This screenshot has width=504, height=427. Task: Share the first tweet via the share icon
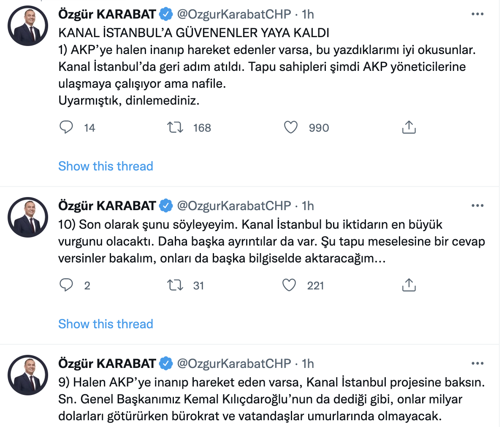[x=408, y=127]
